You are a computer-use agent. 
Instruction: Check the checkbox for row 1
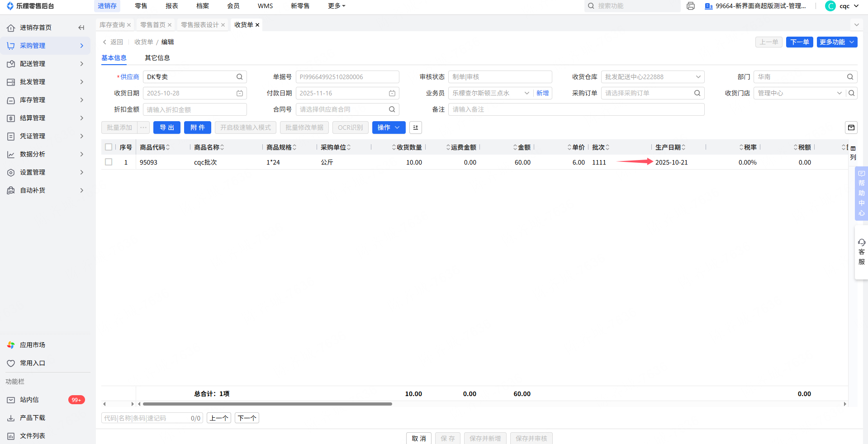[109, 162]
